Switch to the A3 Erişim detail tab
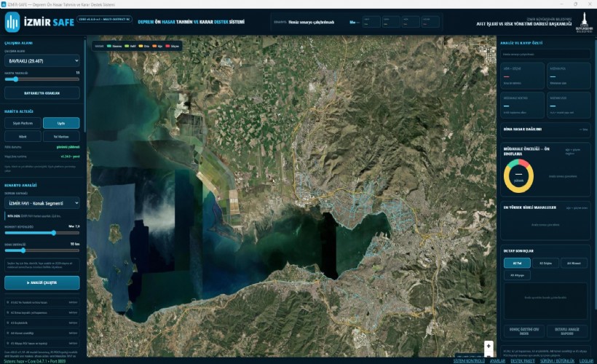The image size is (597, 364). pyautogui.click(x=545, y=263)
